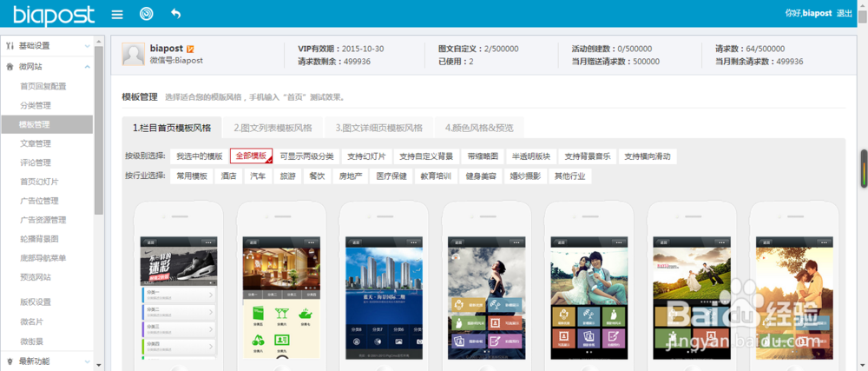Filter by 我选中的模版
Image resolution: width=868 pixels, height=371 pixels.
(200, 156)
